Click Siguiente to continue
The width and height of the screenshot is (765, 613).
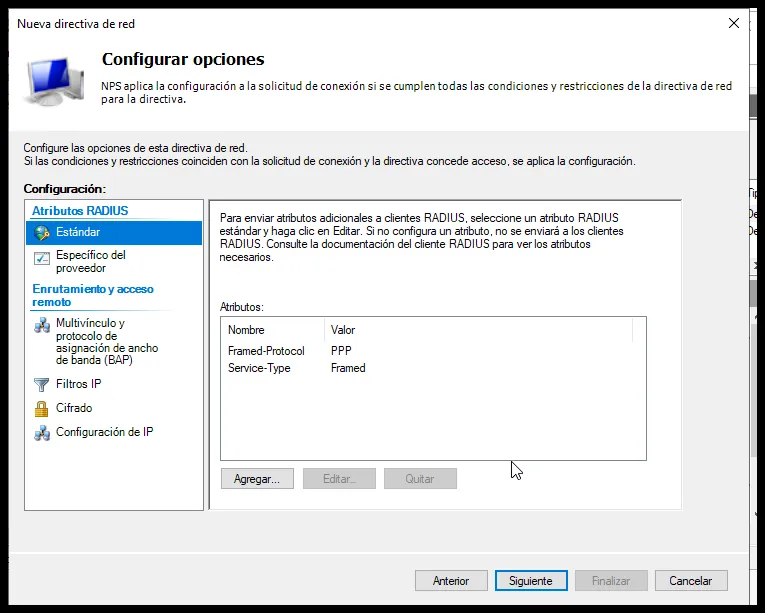(x=531, y=581)
